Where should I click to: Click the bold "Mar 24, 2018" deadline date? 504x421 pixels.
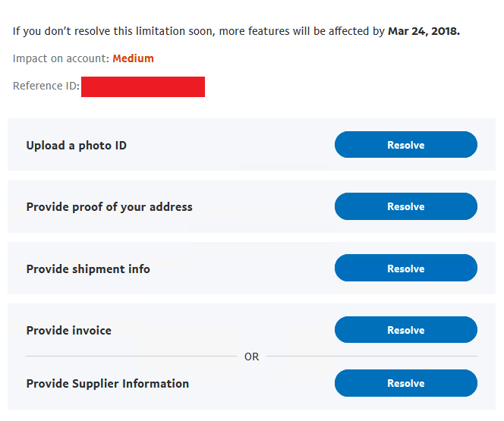point(423,32)
